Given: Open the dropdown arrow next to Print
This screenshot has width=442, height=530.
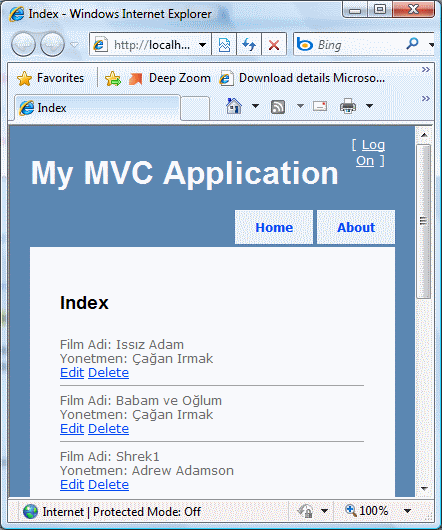Looking at the screenshot, I should [370, 106].
